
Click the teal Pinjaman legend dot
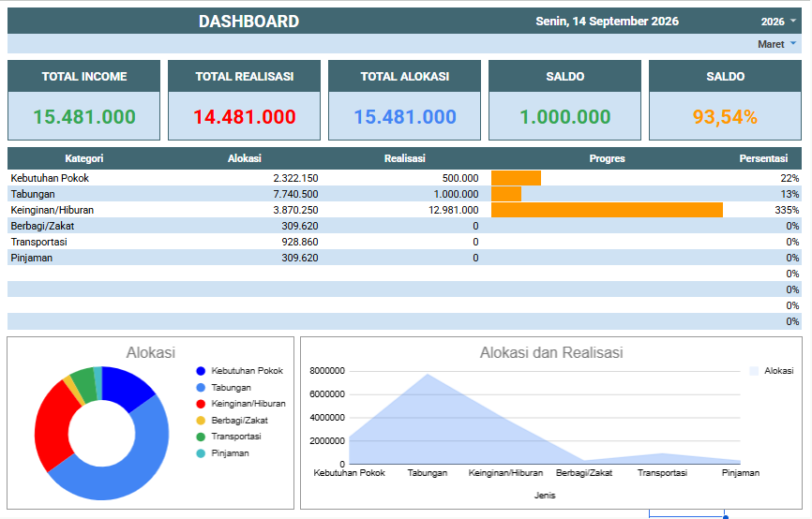point(201,453)
